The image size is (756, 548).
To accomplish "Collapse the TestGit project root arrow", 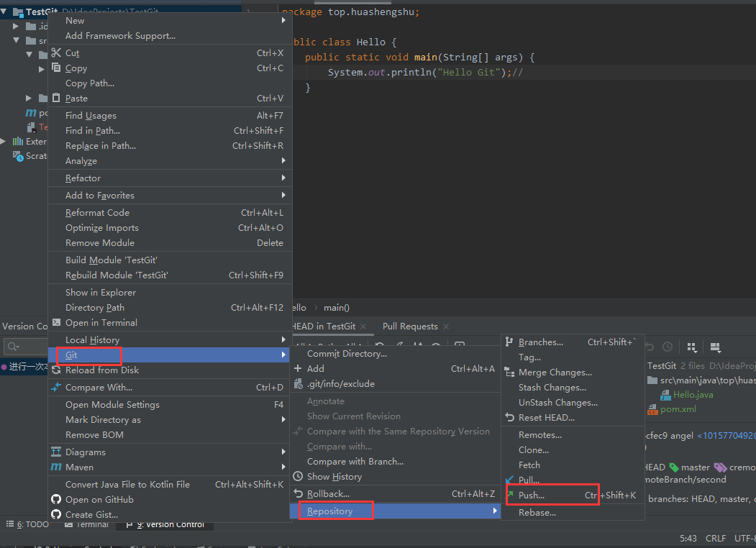I will tap(4, 12).
